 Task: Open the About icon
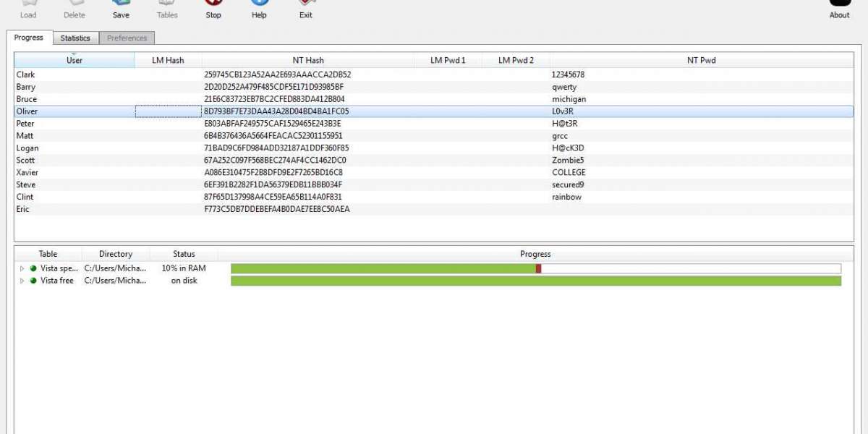(839, 6)
